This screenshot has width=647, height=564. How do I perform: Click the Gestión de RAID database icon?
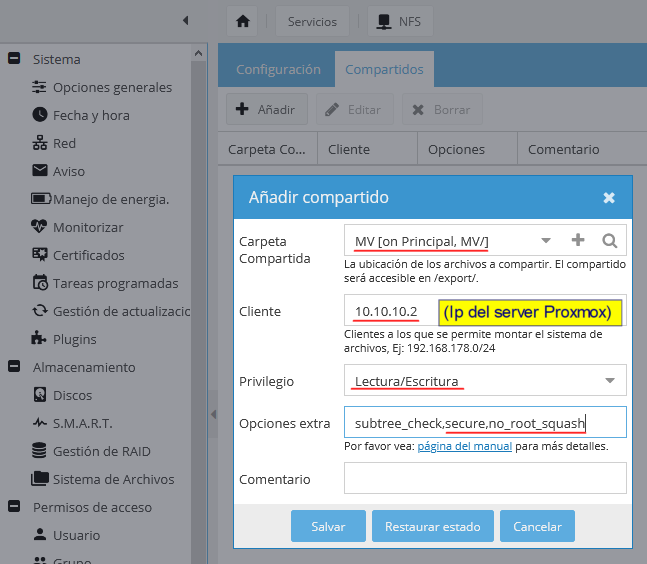39,450
